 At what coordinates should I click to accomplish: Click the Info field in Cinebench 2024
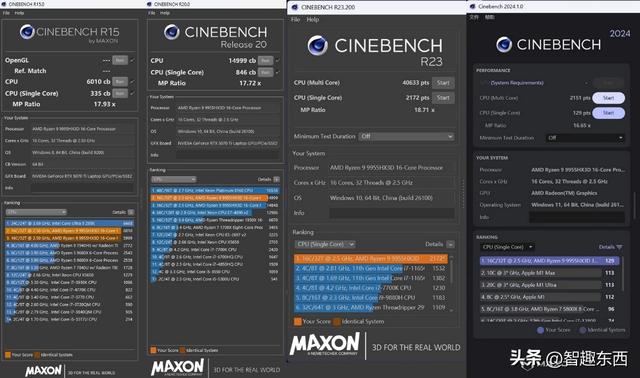pyautogui.click(x=577, y=217)
